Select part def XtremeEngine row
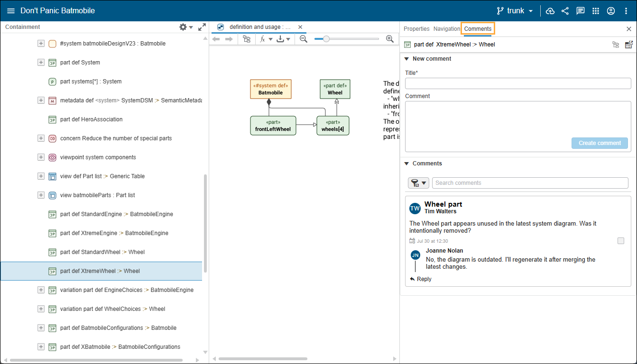This screenshot has height=364, width=637. [101, 233]
